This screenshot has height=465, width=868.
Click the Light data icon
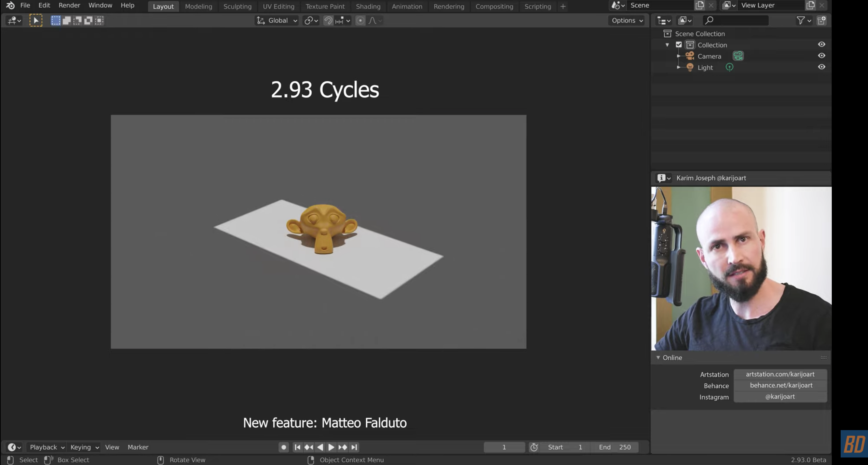[729, 67]
